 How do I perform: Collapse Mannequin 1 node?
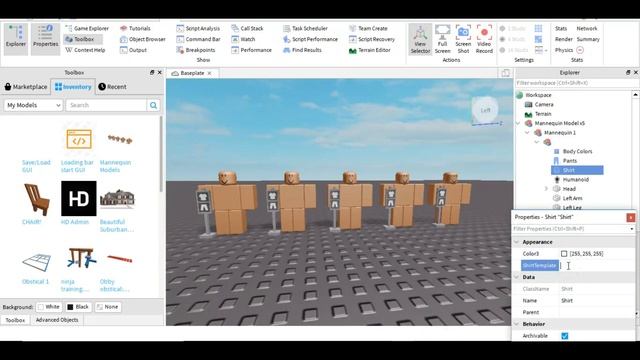(527, 133)
